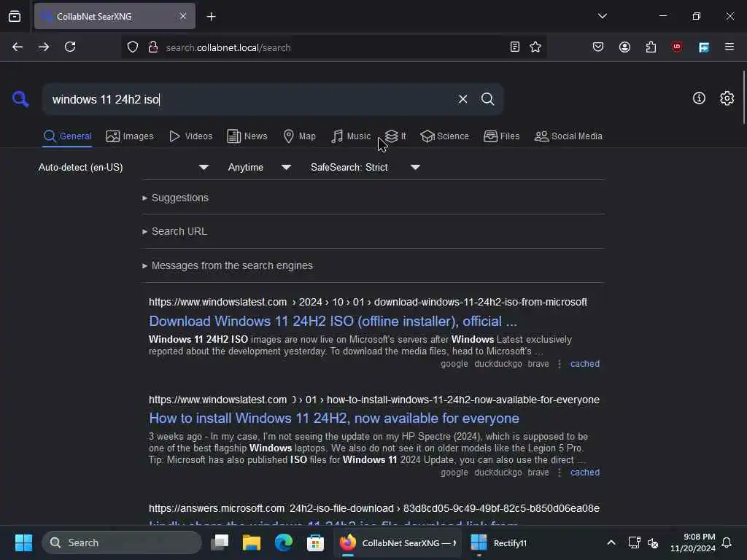The width and height of the screenshot is (747, 560).
Task: Open the Firefox hamburger application menu
Action: (729, 47)
